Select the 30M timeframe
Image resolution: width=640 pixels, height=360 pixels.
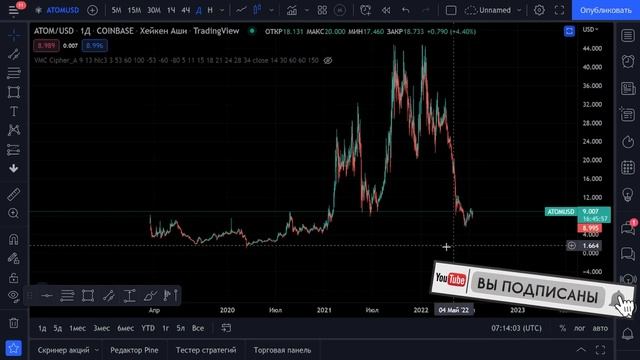[x=153, y=10]
